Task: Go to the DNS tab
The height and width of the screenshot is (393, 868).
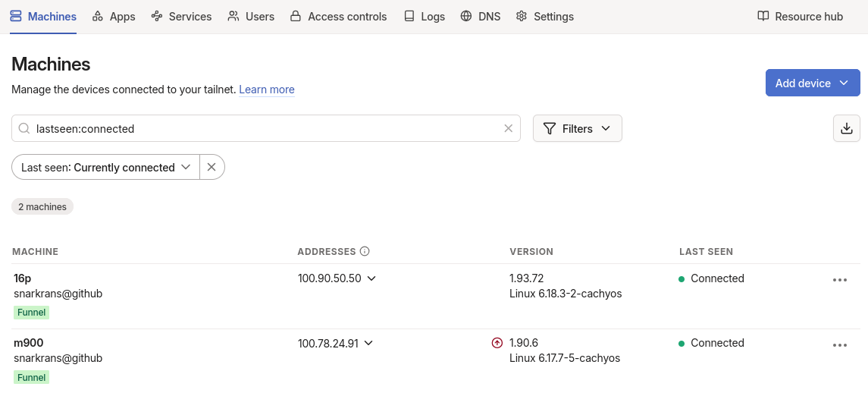Action: click(481, 17)
